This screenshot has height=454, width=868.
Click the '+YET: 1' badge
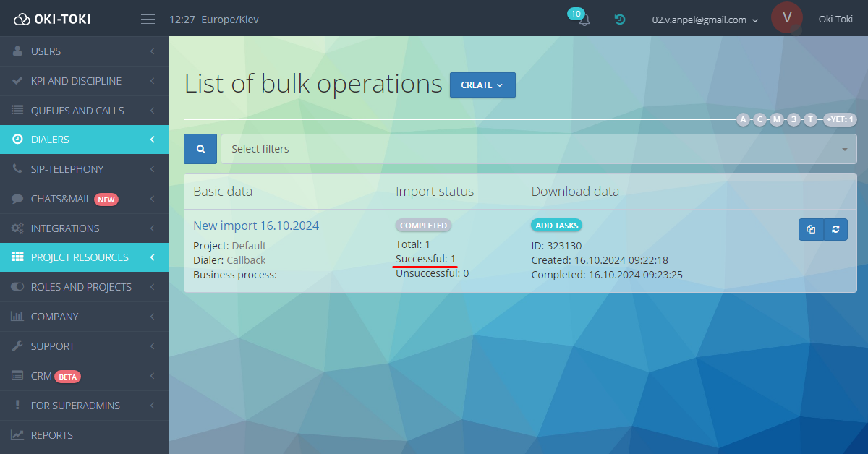click(840, 119)
